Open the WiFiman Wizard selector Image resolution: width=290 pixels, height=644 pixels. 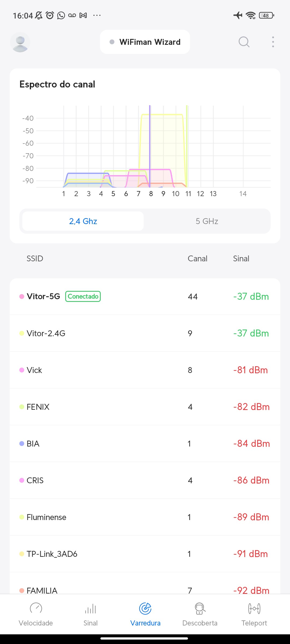(145, 42)
